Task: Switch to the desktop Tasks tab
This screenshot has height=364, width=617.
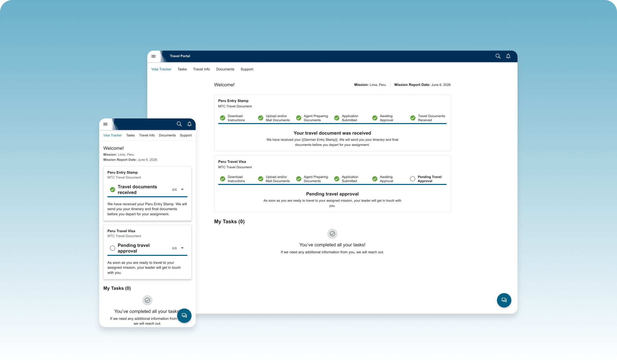Action: coord(182,69)
